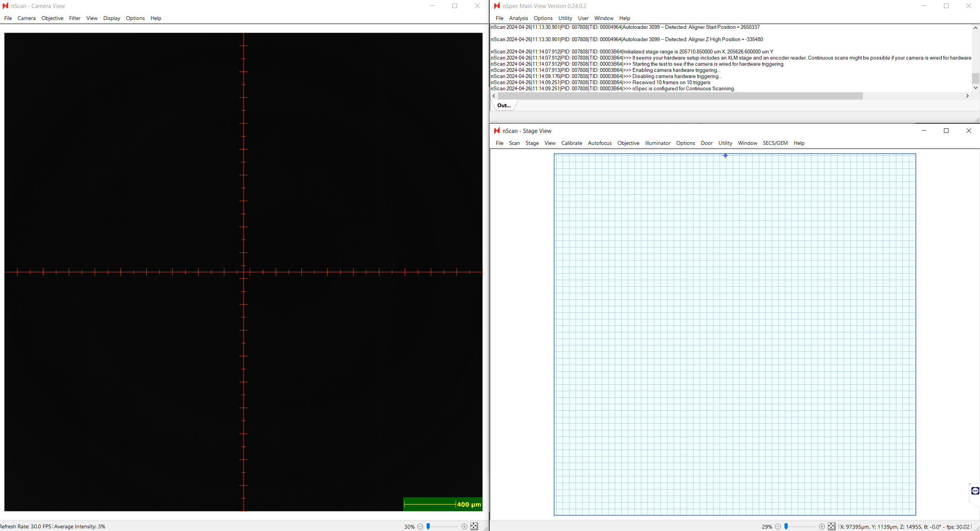Fit Camera View image to window
980x531 pixels.
(474, 526)
